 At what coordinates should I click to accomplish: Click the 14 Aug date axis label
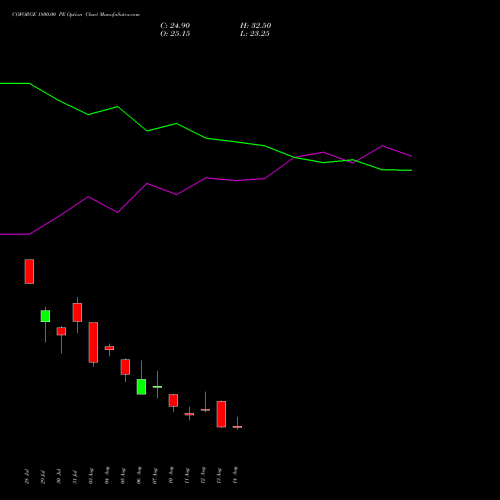[x=235, y=475]
